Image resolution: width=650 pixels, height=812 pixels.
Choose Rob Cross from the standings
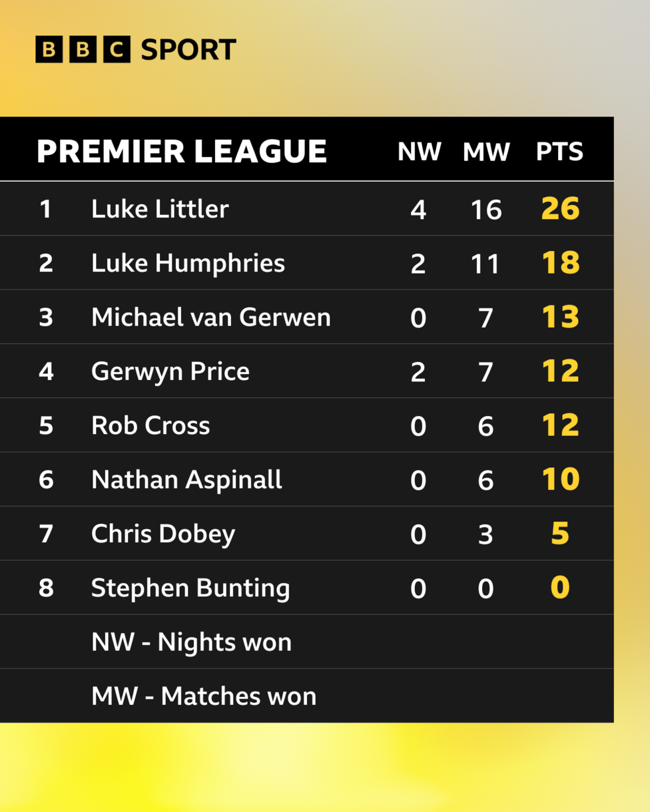151,426
